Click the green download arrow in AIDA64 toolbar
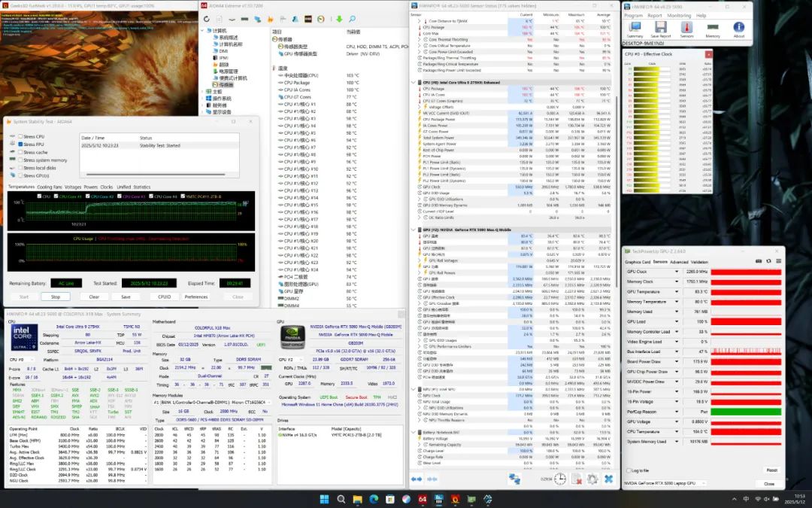Image resolution: width=812 pixels, height=508 pixels. click(339, 19)
